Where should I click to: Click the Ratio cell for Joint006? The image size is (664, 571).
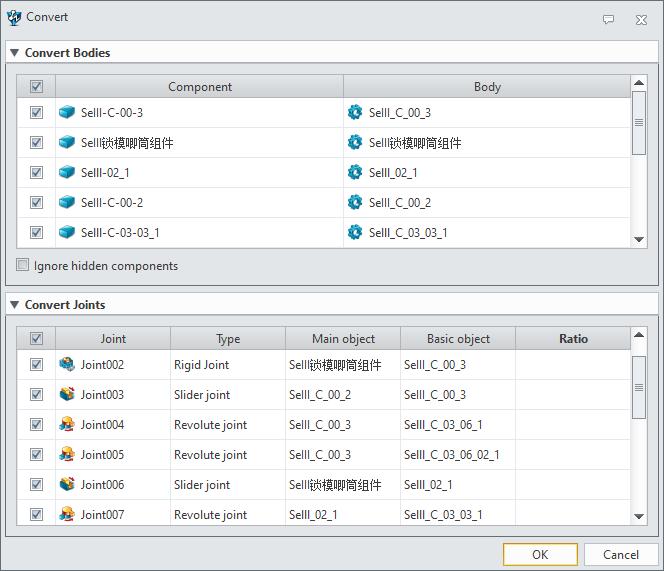coord(573,485)
